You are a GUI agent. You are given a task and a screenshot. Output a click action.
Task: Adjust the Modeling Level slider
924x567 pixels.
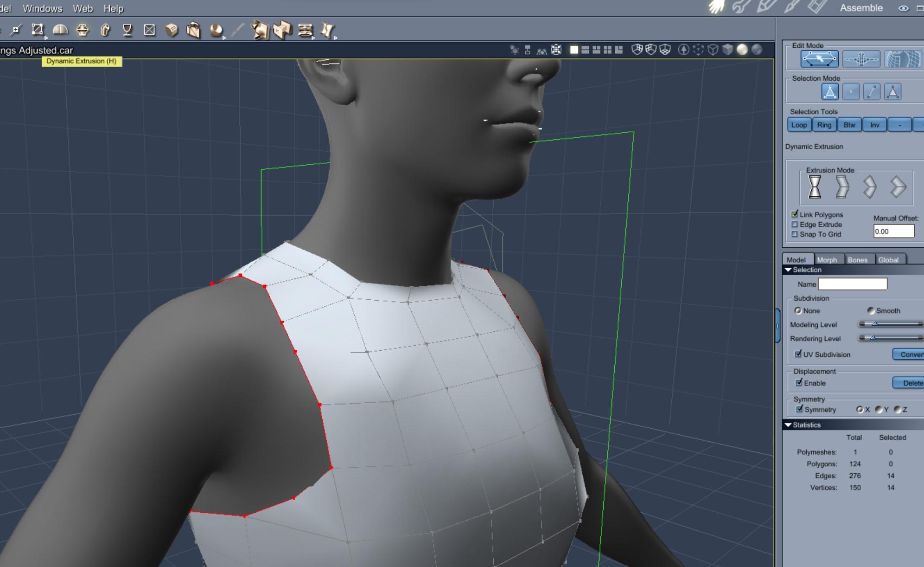click(875, 324)
